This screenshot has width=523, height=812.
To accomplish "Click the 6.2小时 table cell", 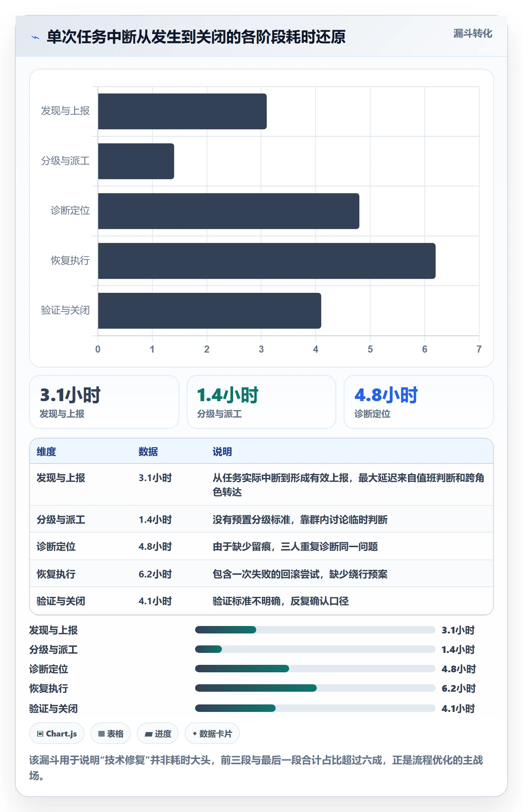I will (155, 574).
